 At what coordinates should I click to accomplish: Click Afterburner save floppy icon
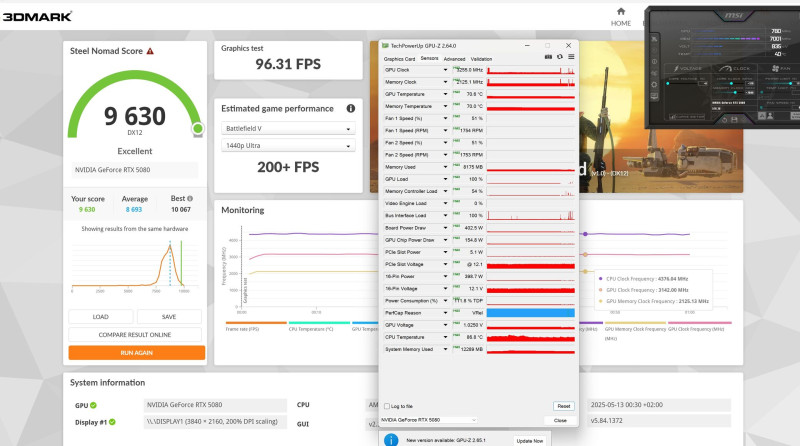pyautogui.click(x=734, y=120)
